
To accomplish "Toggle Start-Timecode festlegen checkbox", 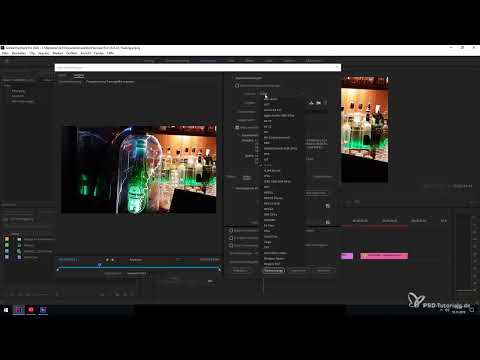I will [231, 246].
